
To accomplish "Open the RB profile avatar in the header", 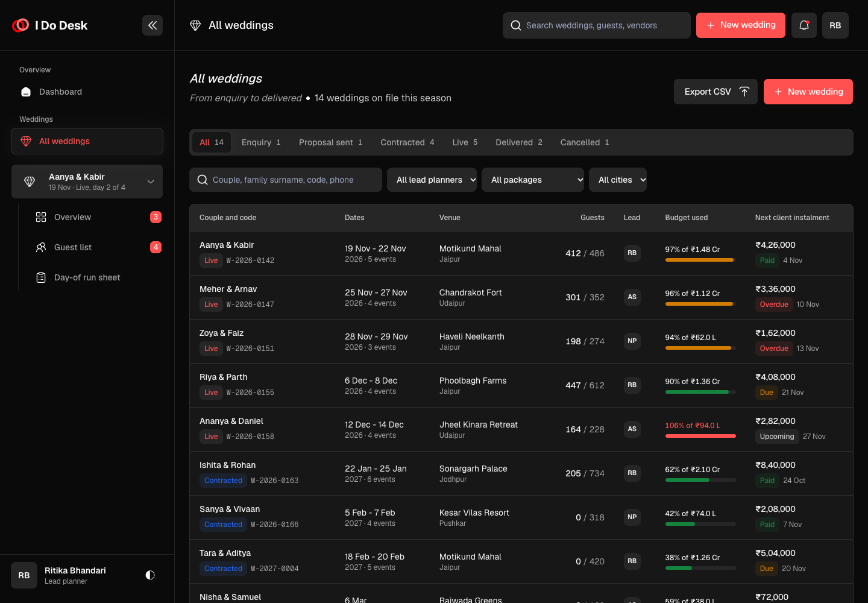I will pos(835,25).
